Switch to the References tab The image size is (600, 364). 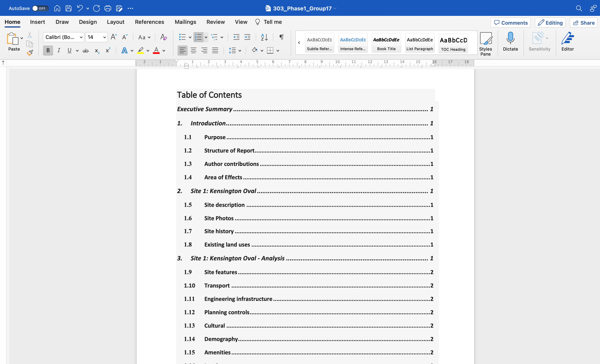[149, 22]
